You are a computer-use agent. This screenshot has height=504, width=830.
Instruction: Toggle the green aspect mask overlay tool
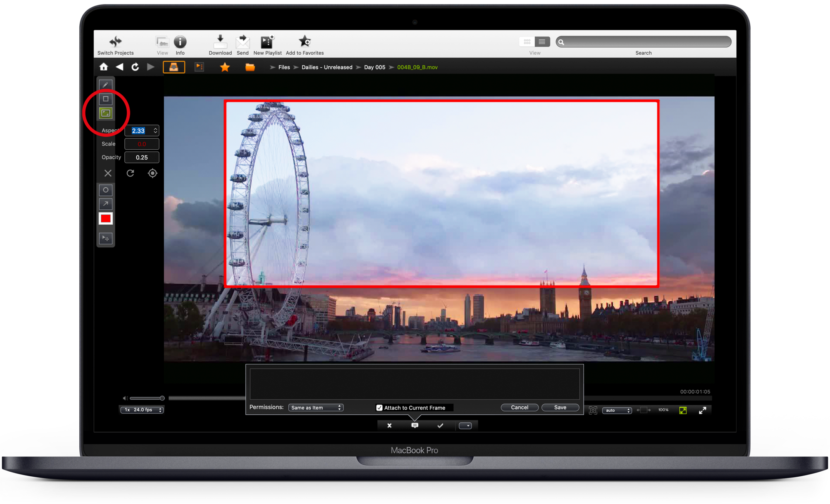(105, 113)
